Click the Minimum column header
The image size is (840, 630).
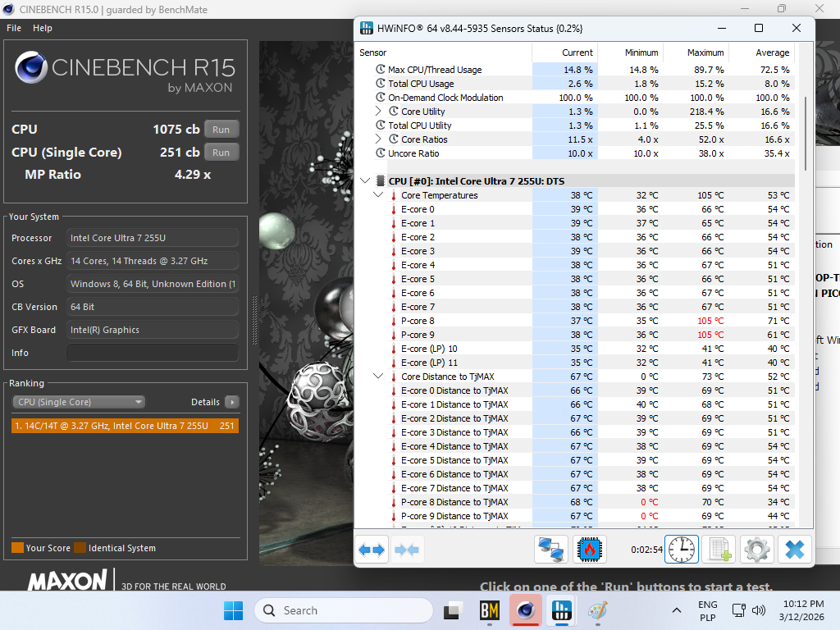[x=630, y=52]
